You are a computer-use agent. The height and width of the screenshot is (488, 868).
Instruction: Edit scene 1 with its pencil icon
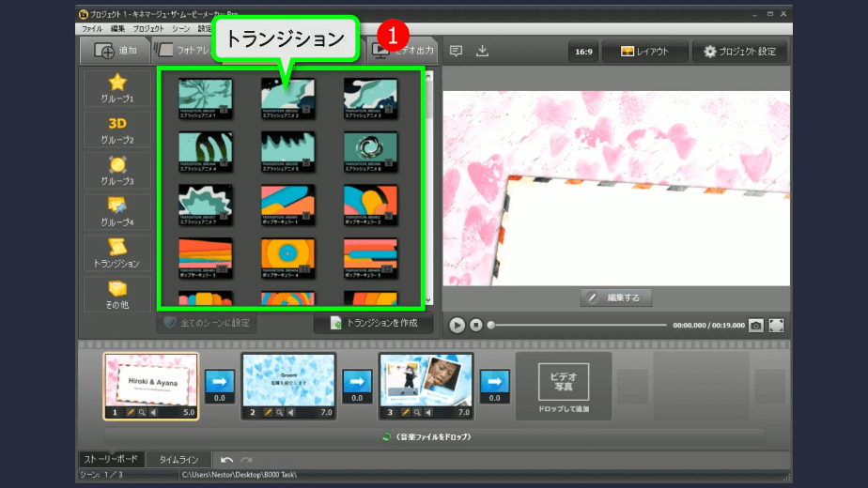131,412
